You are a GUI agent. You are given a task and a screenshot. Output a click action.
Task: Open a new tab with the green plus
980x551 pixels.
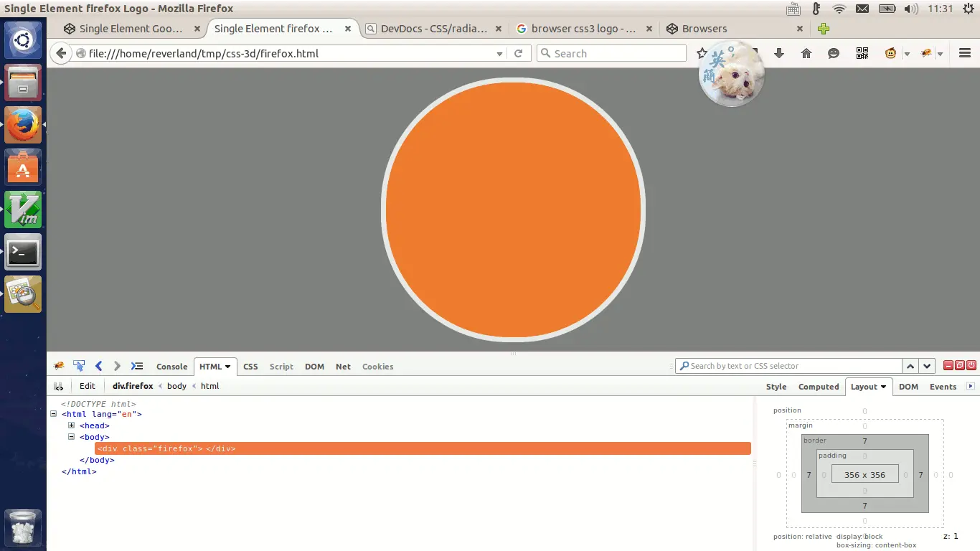[x=824, y=29]
